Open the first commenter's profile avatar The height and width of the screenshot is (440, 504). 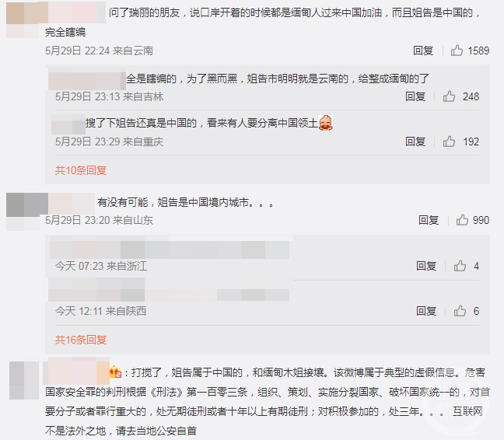click(23, 19)
